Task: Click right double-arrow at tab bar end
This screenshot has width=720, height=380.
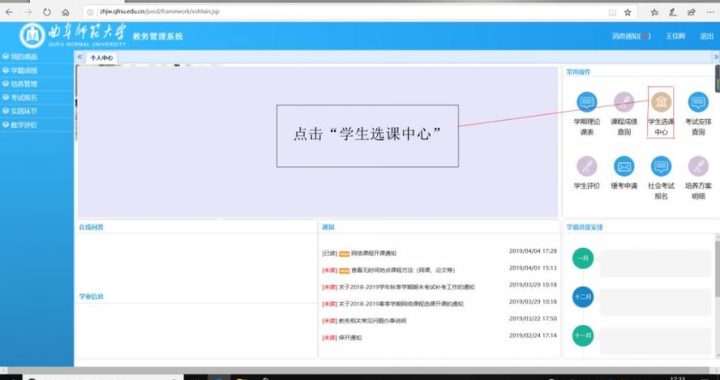Action: point(716,57)
